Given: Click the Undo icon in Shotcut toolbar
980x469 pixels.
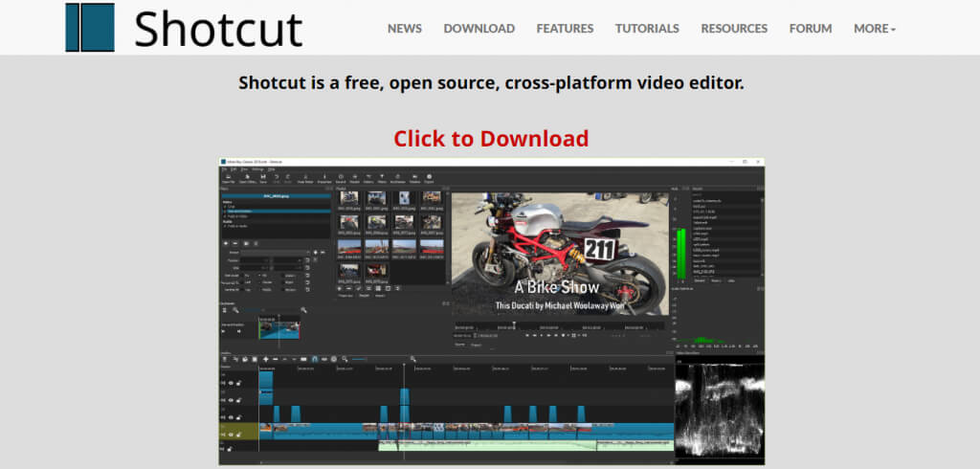Looking at the screenshot, I should (x=277, y=178).
